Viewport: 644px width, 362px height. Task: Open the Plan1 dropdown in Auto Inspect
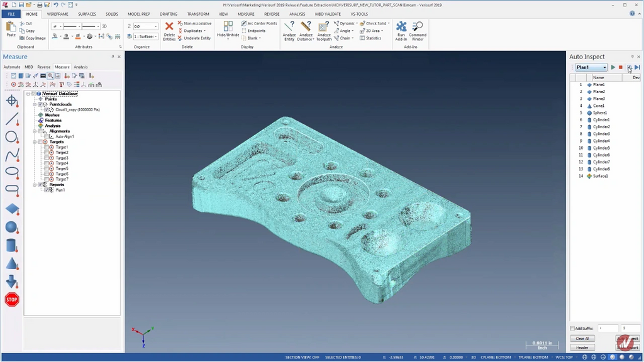(x=604, y=67)
